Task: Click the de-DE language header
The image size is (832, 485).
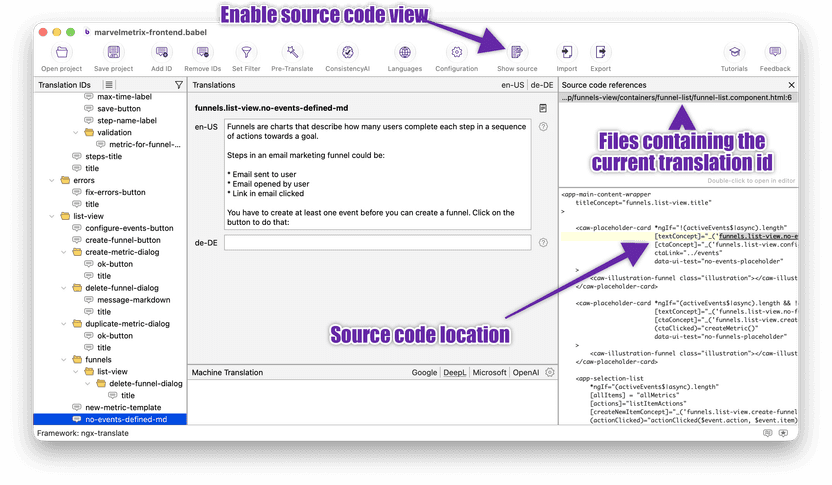Action: click(542, 85)
